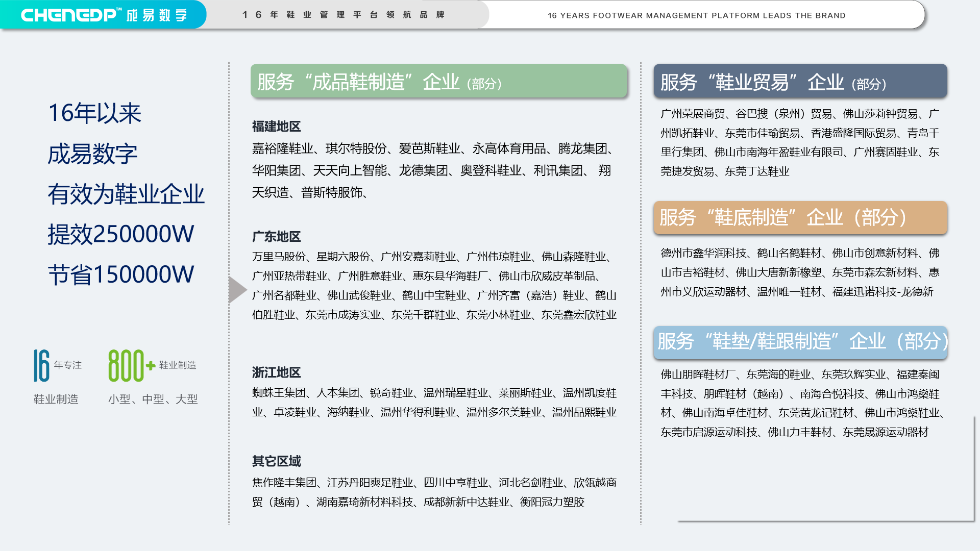Click the gray caption 鞋业制造 under 16

(56, 399)
